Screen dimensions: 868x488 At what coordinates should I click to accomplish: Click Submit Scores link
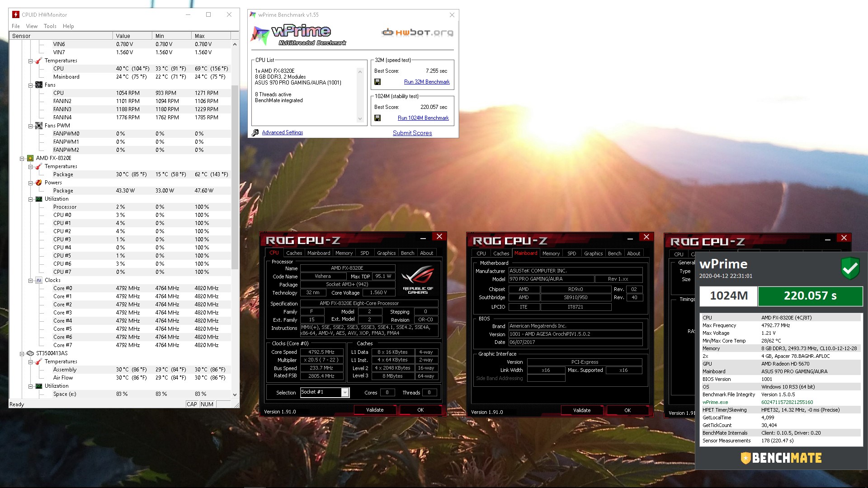coord(412,133)
